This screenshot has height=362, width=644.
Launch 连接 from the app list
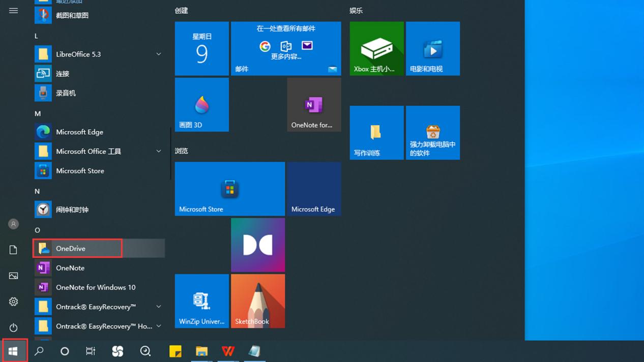point(99,74)
